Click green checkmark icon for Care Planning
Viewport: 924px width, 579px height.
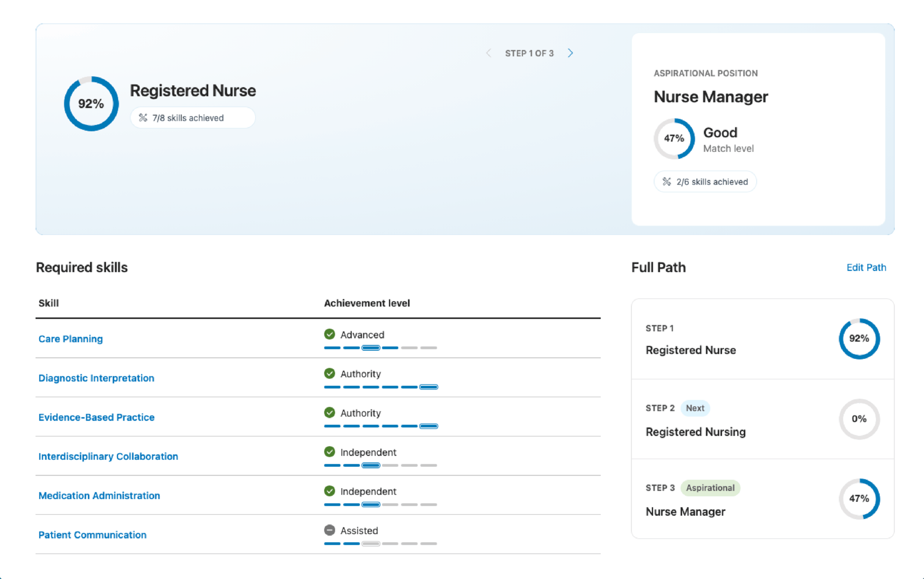[329, 334]
